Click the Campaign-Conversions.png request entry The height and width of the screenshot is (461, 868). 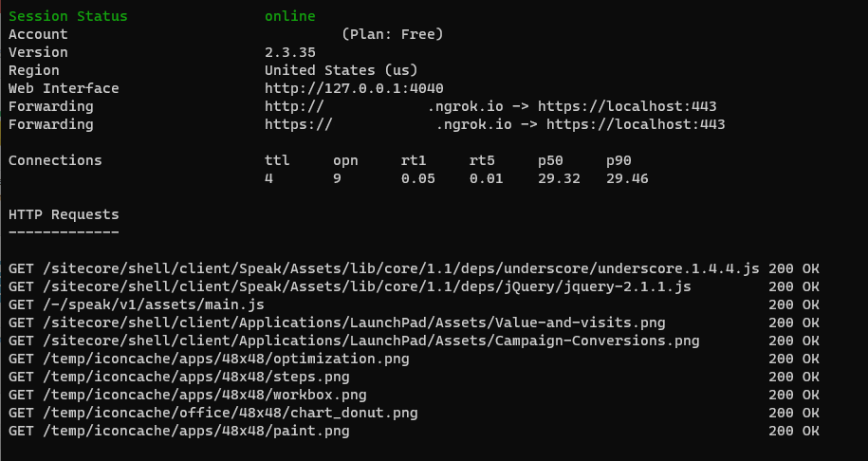click(x=354, y=341)
